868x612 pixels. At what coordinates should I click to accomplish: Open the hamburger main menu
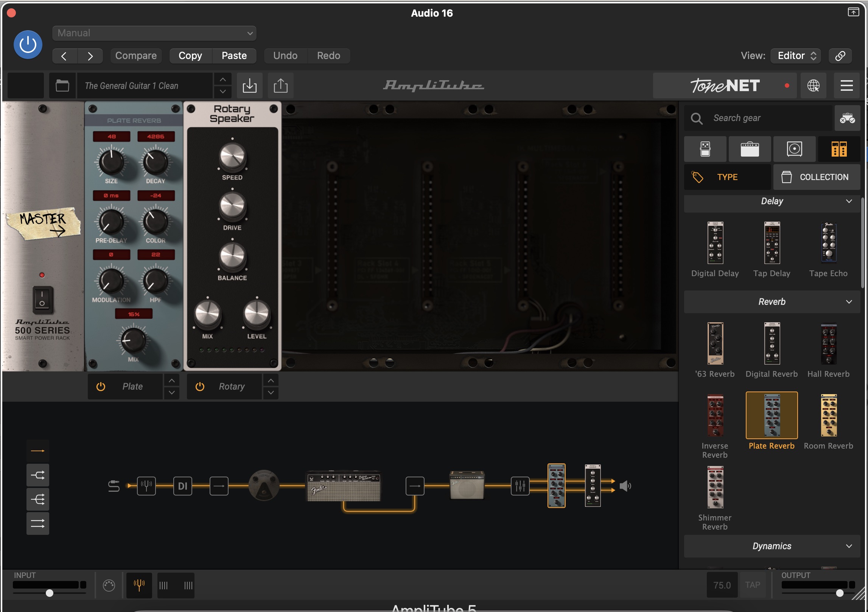coord(847,86)
